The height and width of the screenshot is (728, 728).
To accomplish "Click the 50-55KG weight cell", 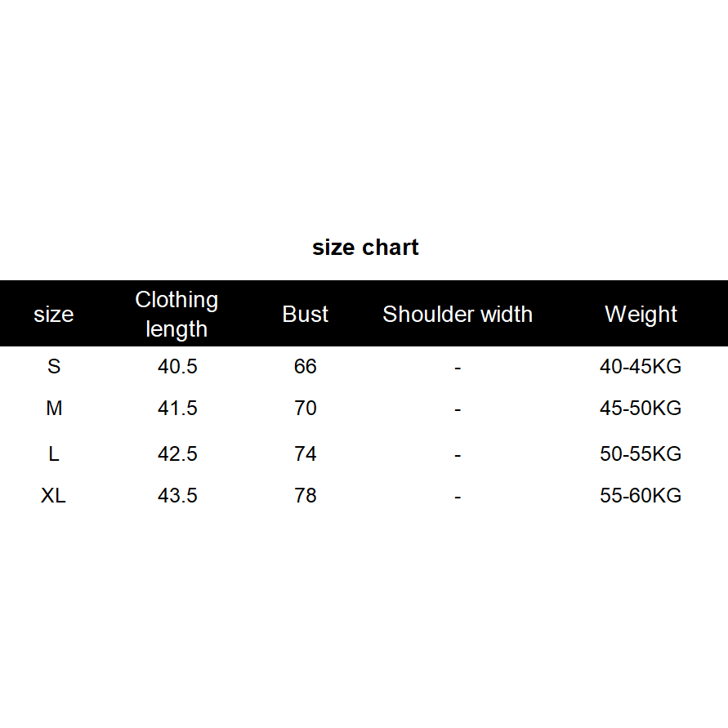I will coord(641,454).
